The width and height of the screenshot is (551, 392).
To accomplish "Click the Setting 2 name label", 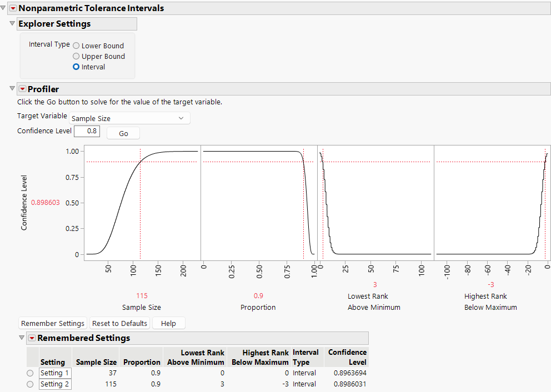I will click(54, 384).
